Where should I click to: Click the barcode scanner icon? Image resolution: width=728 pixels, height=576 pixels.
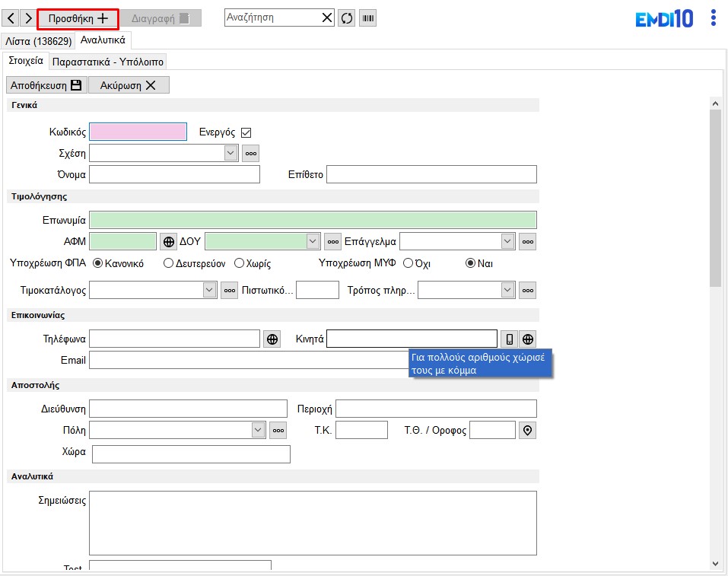(x=368, y=18)
